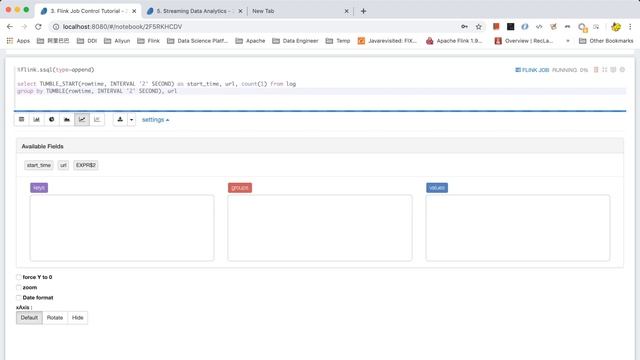640x360 pixels.
Task: Open the Aliyun bookmark folder
Action: click(117, 41)
